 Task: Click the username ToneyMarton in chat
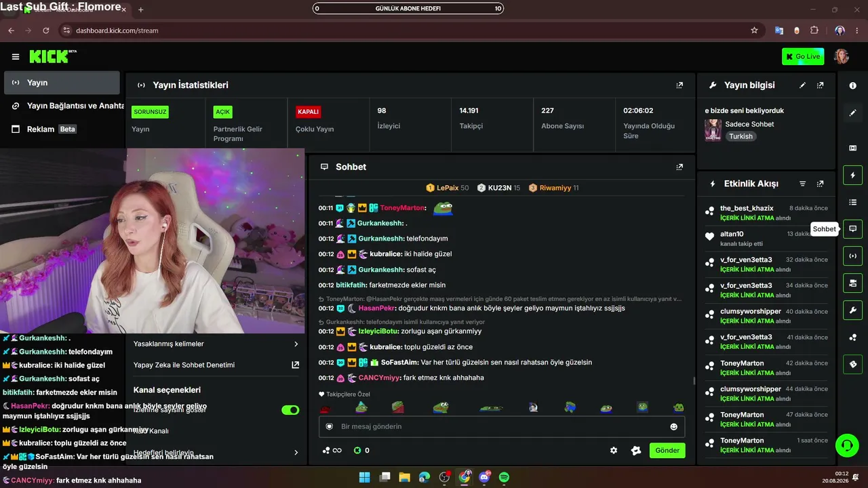tap(403, 208)
